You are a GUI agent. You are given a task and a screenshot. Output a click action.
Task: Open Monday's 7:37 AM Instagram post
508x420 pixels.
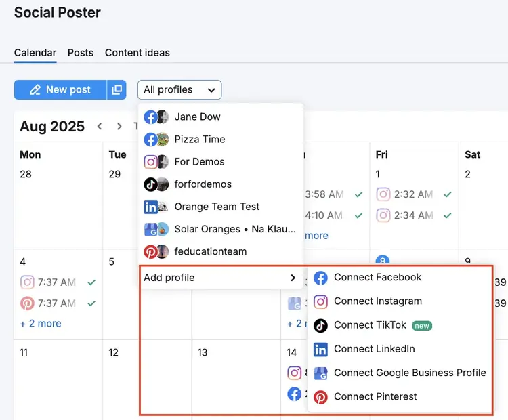pos(58,282)
